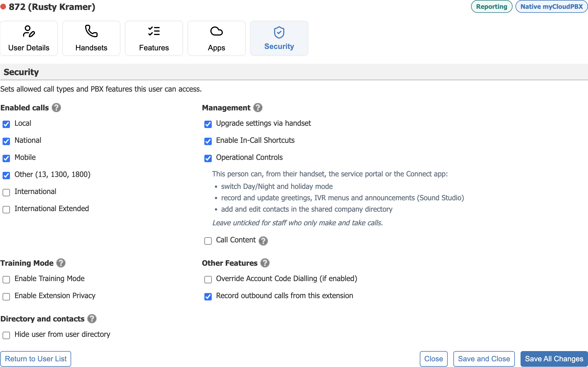Image resolution: width=588 pixels, height=367 pixels.
Task: Go to the Features tab
Action: 154,38
